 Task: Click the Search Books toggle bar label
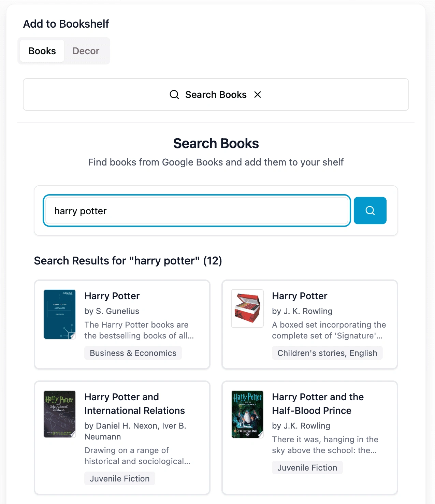pyautogui.click(x=216, y=95)
